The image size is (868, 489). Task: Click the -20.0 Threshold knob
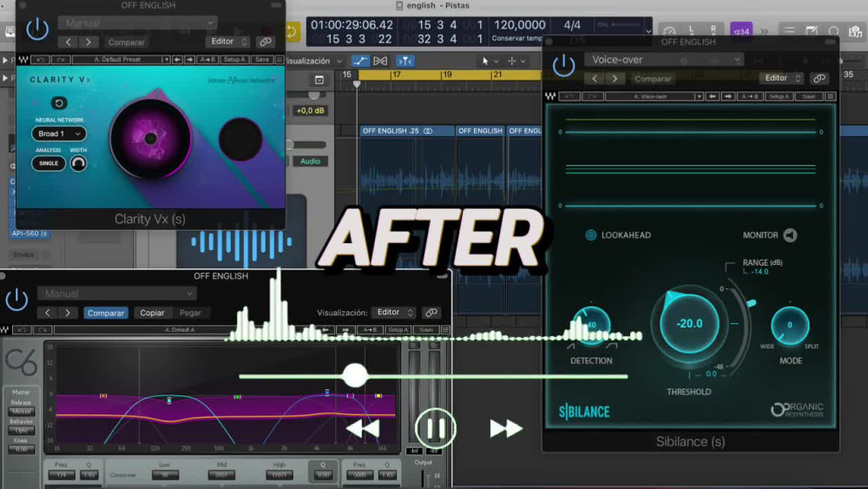(689, 323)
